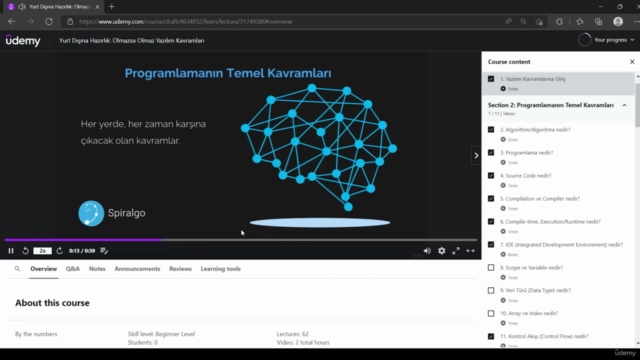Uncheck lecture 3 Programlama nedir
Viewport: 640px width, 360px height.
coord(491,152)
